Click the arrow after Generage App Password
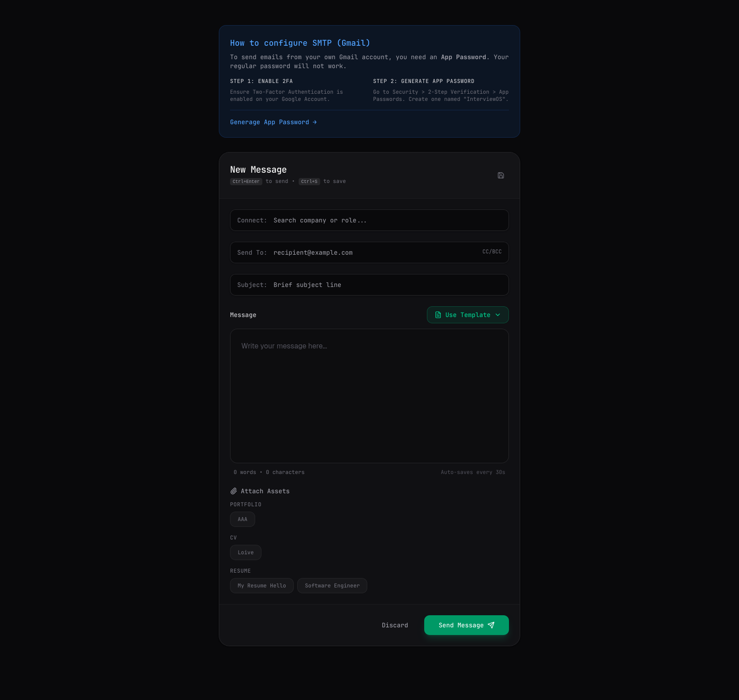 [x=314, y=122]
